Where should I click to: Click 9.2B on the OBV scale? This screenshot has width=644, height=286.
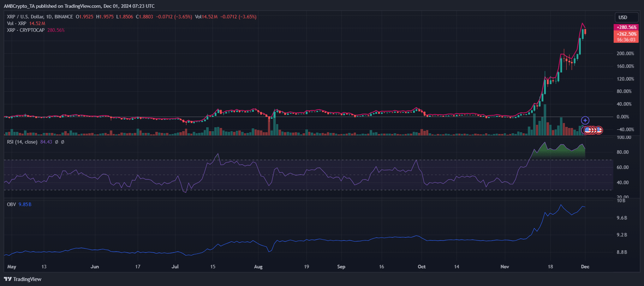point(622,235)
